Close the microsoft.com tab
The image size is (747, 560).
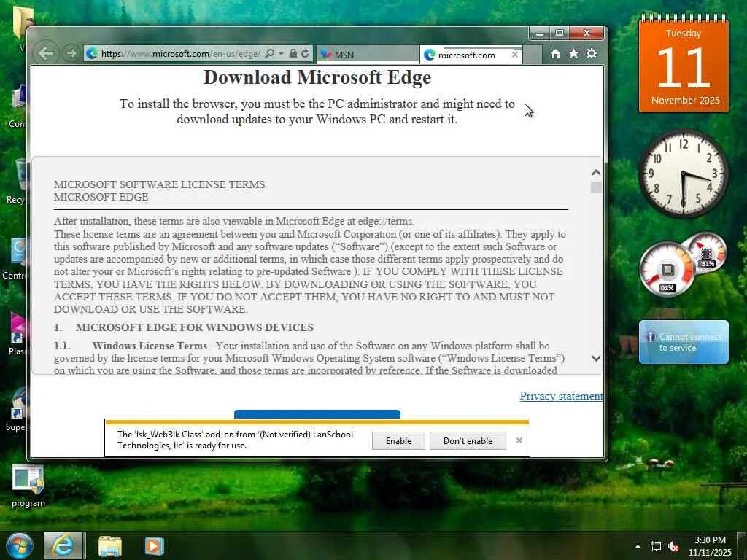(515, 55)
